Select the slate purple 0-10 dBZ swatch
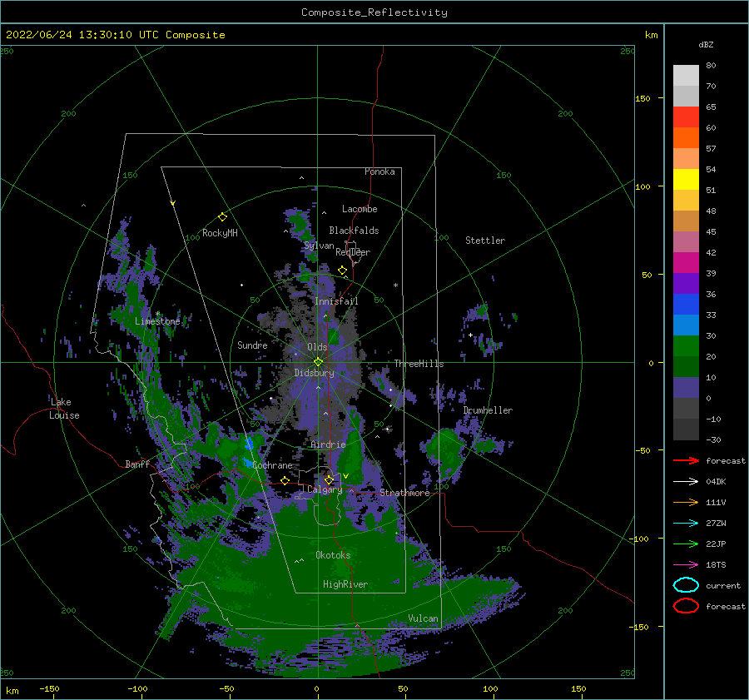 point(686,387)
